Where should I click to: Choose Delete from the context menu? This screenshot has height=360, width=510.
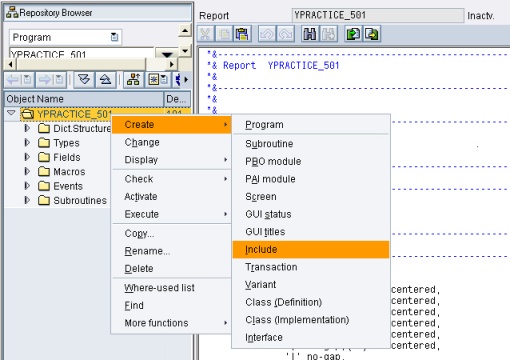171,269
